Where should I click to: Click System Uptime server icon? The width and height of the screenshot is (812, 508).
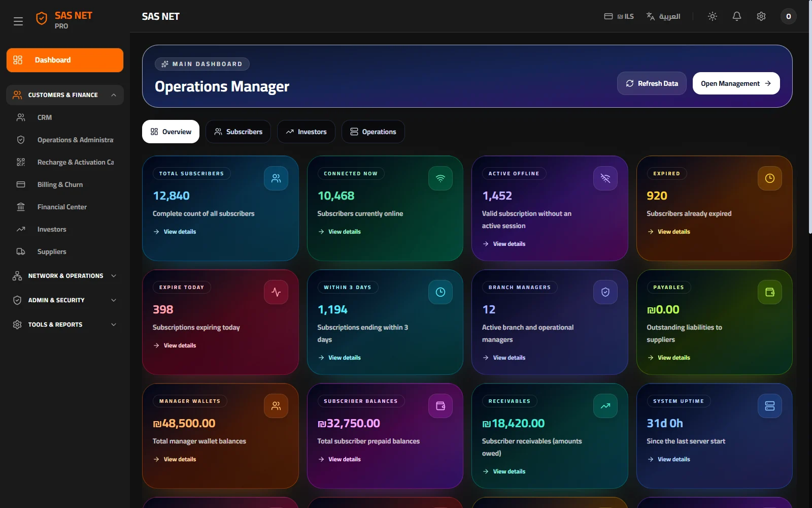pyautogui.click(x=770, y=406)
